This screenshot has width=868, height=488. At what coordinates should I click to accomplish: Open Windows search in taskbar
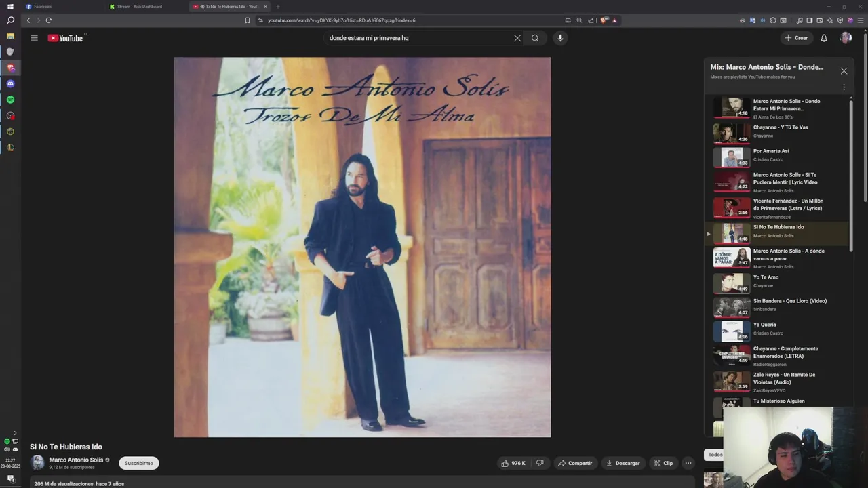click(x=10, y=20)
